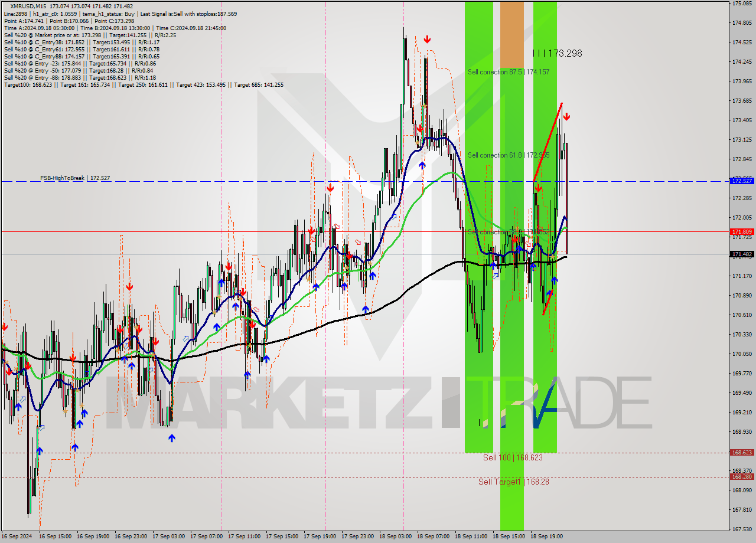Select the '18 Sep 19:00' time axis label
756x543 pixels.
(x=546, y=537)
